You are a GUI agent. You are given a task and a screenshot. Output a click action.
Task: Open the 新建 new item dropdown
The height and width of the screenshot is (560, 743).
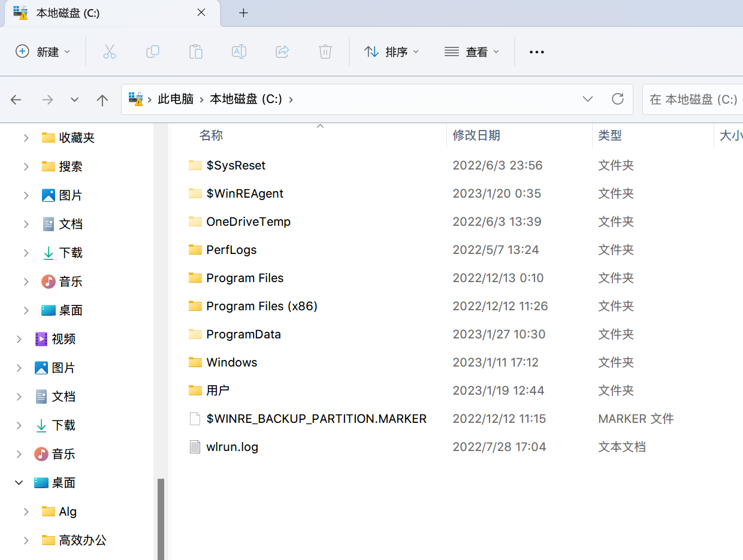point(43,52)
